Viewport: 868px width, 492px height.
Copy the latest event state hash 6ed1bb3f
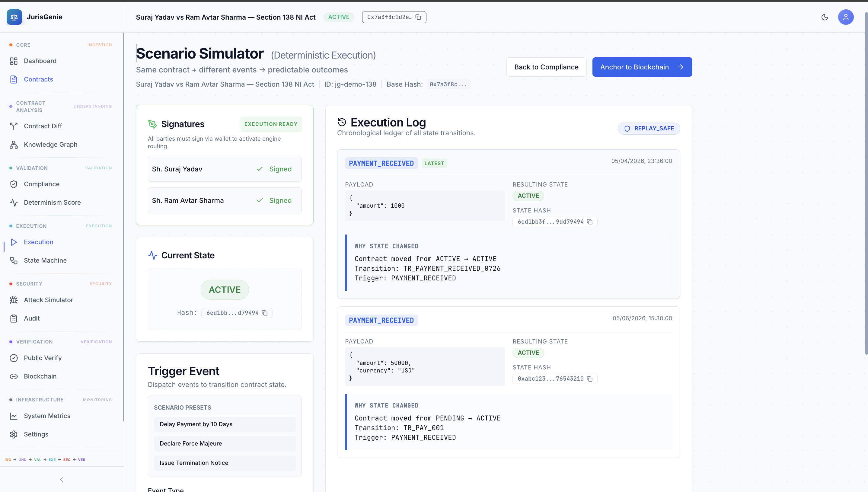click(x=590, y=222)
